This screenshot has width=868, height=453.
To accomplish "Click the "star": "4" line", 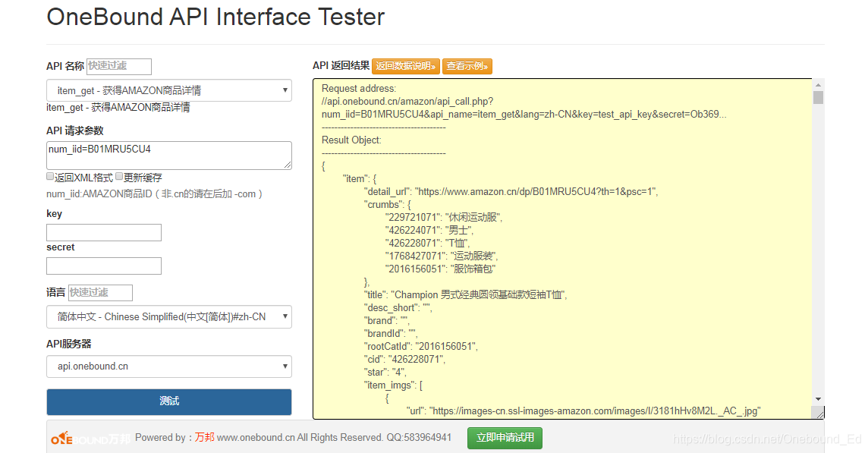I will tap(385, 372).
